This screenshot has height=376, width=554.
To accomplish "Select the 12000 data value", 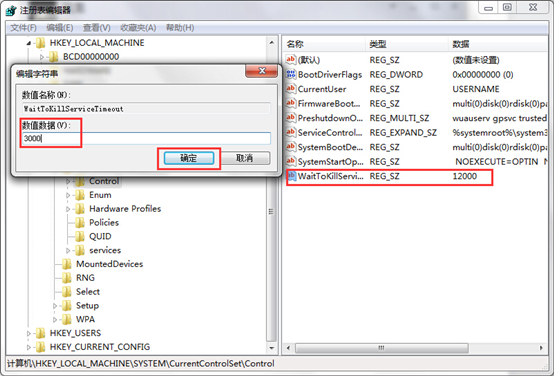I will (465, 176).
